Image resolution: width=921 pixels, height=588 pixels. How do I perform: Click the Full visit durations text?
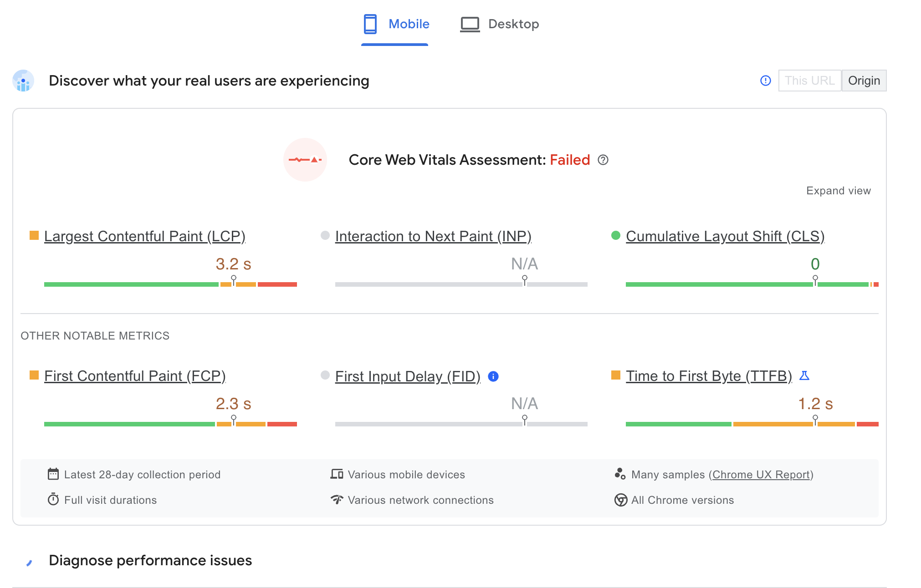tap(111, 500)
